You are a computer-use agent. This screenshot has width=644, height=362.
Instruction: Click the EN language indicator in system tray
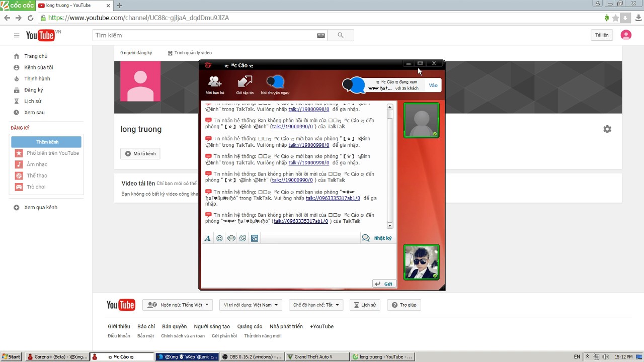(x=577, y=357)
